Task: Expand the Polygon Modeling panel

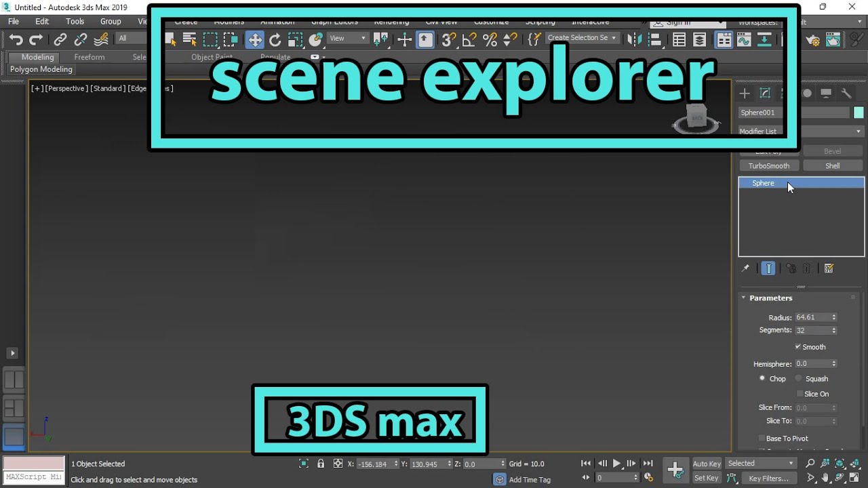Action: [41, 69]
